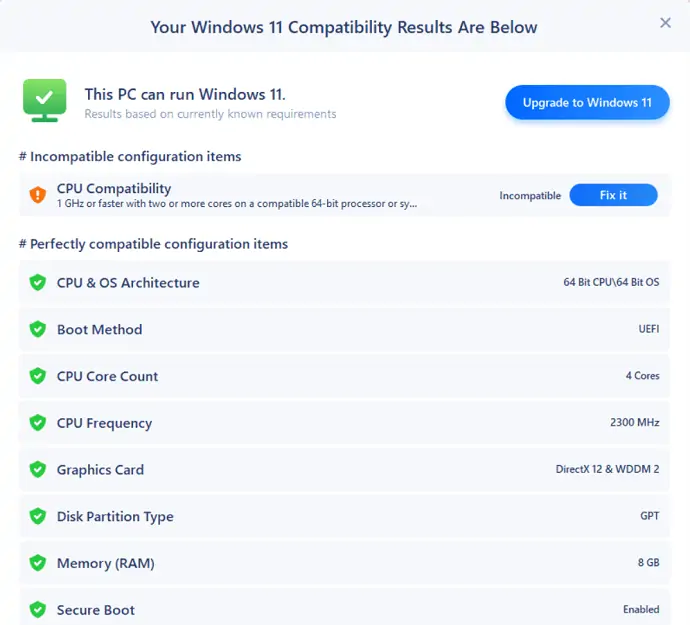Click green shield next to CPU Frequency
The width and height of the screenshot is (690, 625).
pyautogui.click(x=38, y=423)
